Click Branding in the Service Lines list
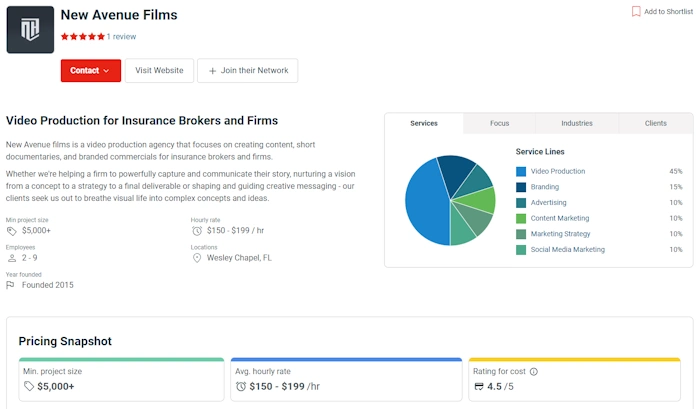700x409 pixels. (545, 187)
